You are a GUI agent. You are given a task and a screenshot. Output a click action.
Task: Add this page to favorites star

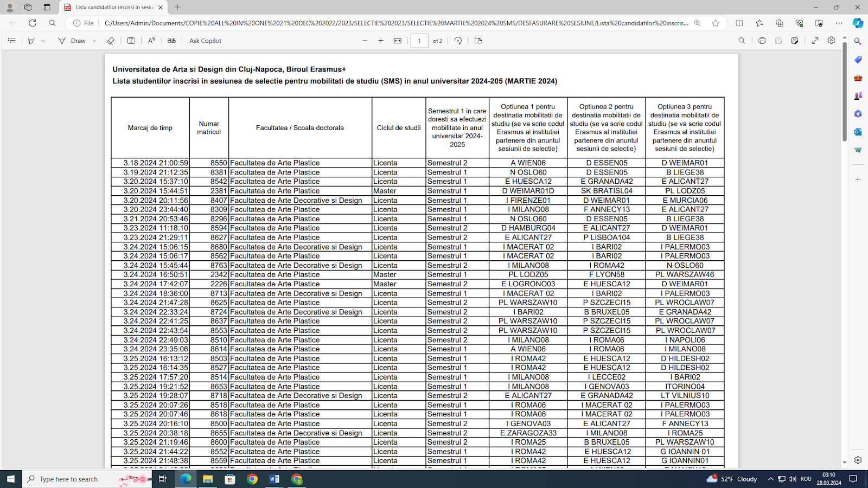click(x=716, y=23)
